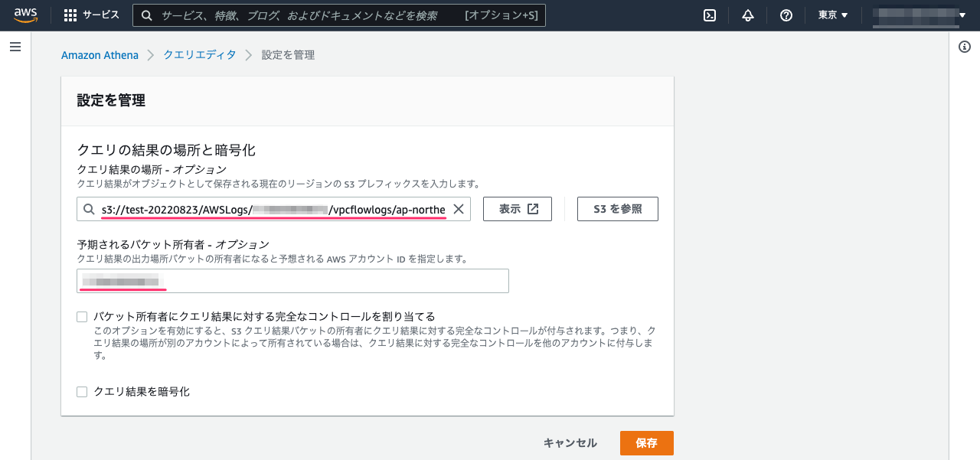Image resolution: width=980 pixels, height=460 pixels.
Task: Expand the 東京 region dropdown
Action: tap(833, 15)
